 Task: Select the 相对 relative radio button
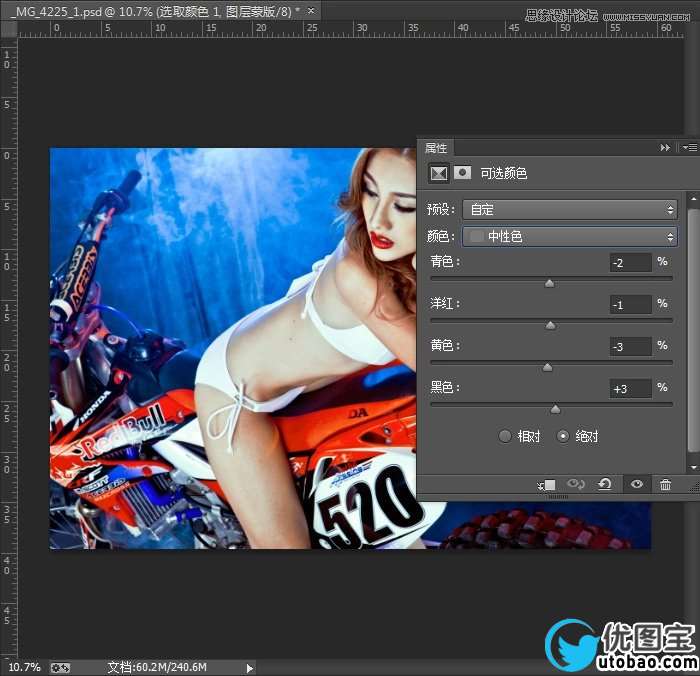point(505,436)
